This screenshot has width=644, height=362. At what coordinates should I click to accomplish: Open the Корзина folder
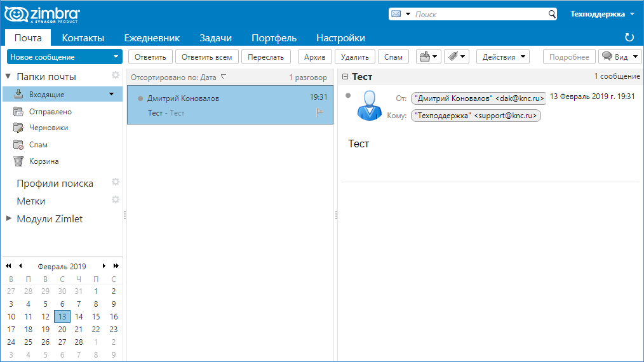click(44, 161)
